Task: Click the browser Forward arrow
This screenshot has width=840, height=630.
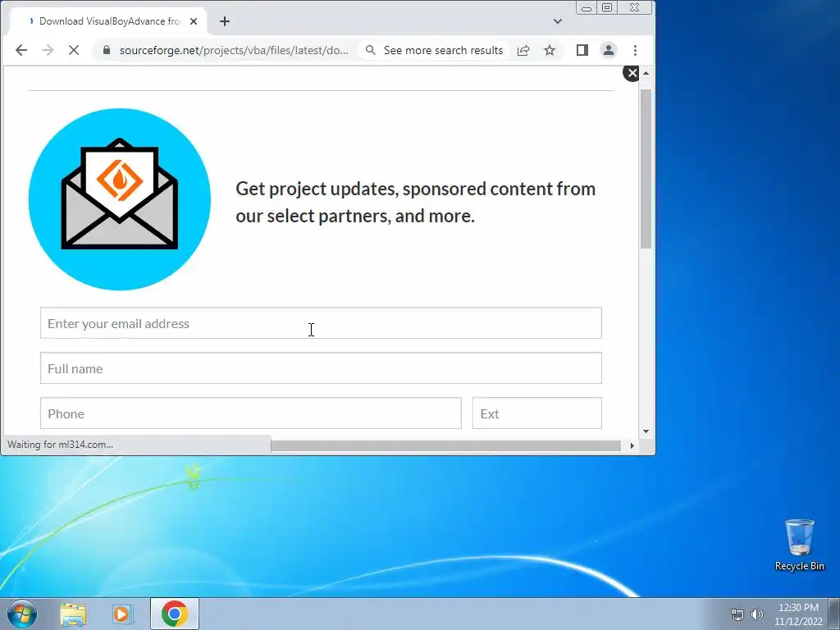Action: click(x=48, y=50)
